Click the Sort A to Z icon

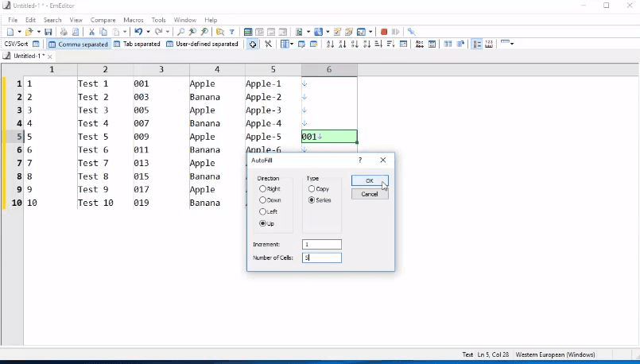point(331,45)
